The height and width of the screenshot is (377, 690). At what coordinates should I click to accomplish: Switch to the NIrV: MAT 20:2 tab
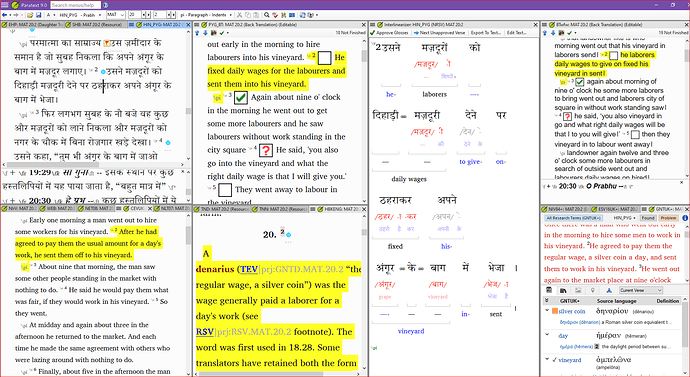(x=21, y=209)
